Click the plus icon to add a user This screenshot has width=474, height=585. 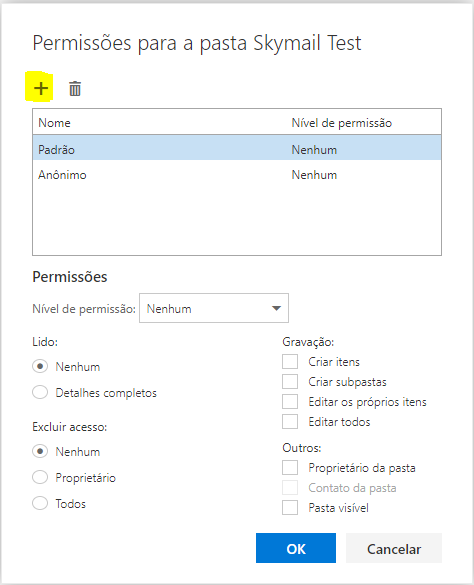click(x=40, y=88)
